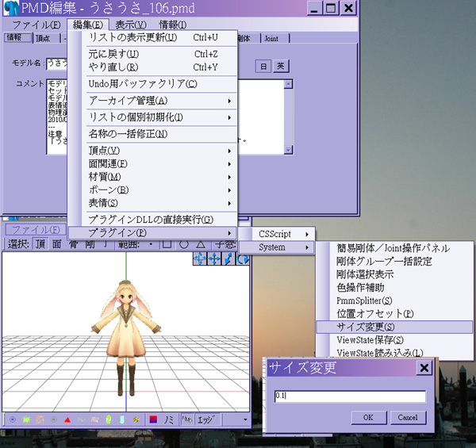Image resolution: width=476 pixels, height=448 pixels.
Task: Click the blue circle vertex display icon
Action: tap(13, 419)
